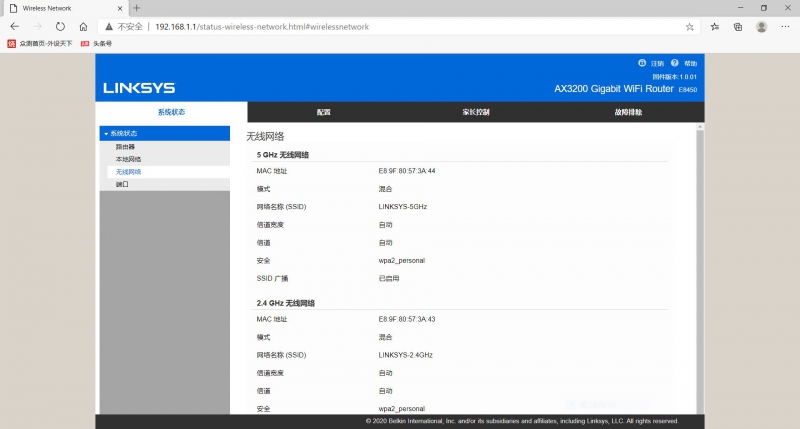Click the 帮助 help link
The width and height of the screenshot is (800, 429).
(x=690, y=63)
